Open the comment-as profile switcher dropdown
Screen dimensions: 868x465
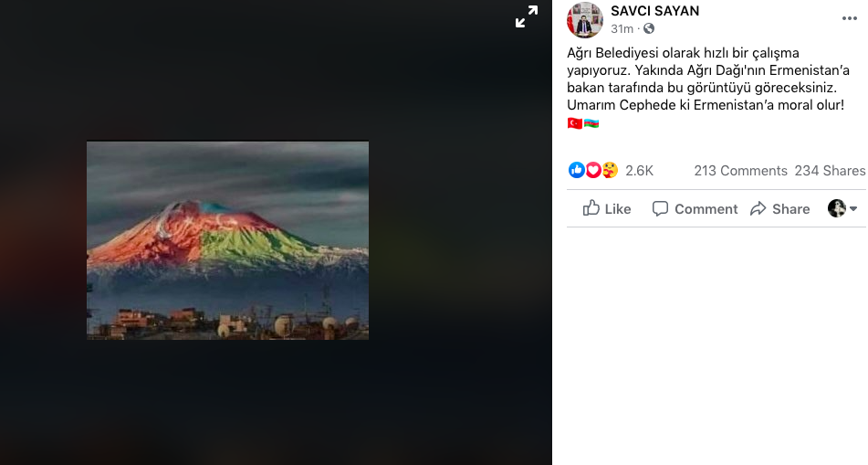[842, 208]
